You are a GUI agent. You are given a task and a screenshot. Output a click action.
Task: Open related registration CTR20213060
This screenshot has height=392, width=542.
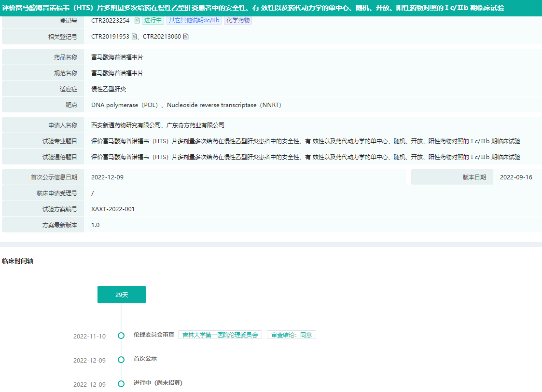click(162, 36)
